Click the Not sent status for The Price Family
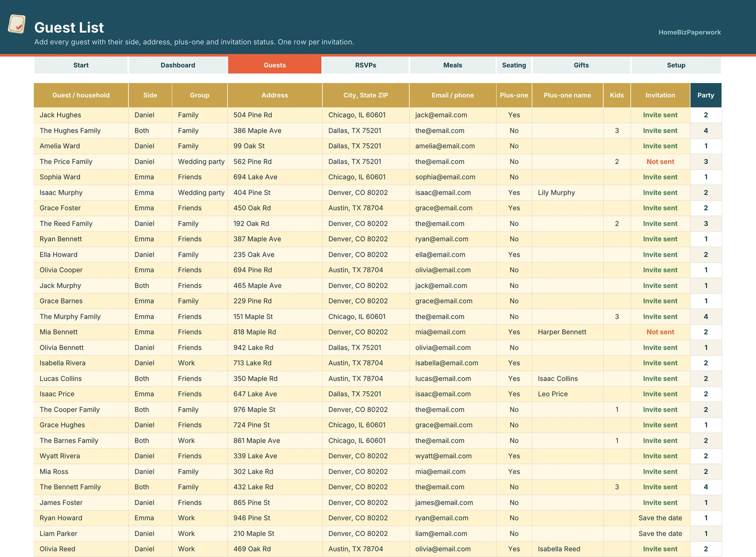This screenshot has height=557, width=756. (x=660, y=162)
